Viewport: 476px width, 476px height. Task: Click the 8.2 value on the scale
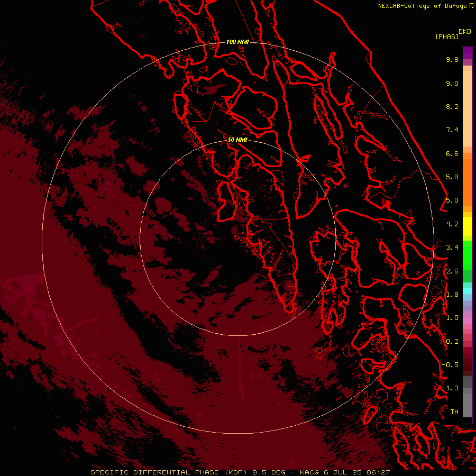coord(452,106)
